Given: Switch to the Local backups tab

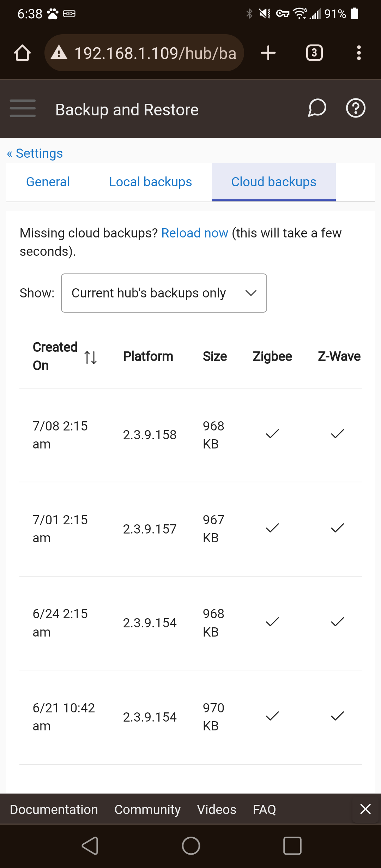Looking at the screenshot, I should pyautogui.click(x=150, y=182).
